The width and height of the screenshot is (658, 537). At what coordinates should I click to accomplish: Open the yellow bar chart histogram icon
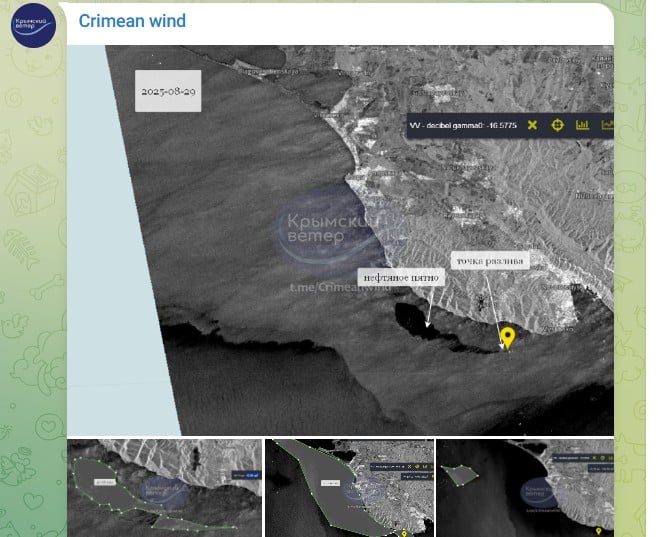(x=582, y=125)
